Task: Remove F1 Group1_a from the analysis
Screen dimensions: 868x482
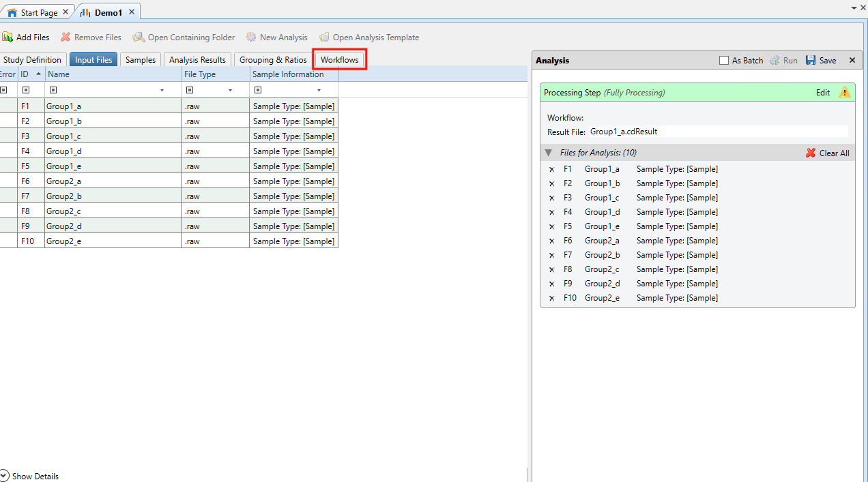Action: click(x=551, y=169)
